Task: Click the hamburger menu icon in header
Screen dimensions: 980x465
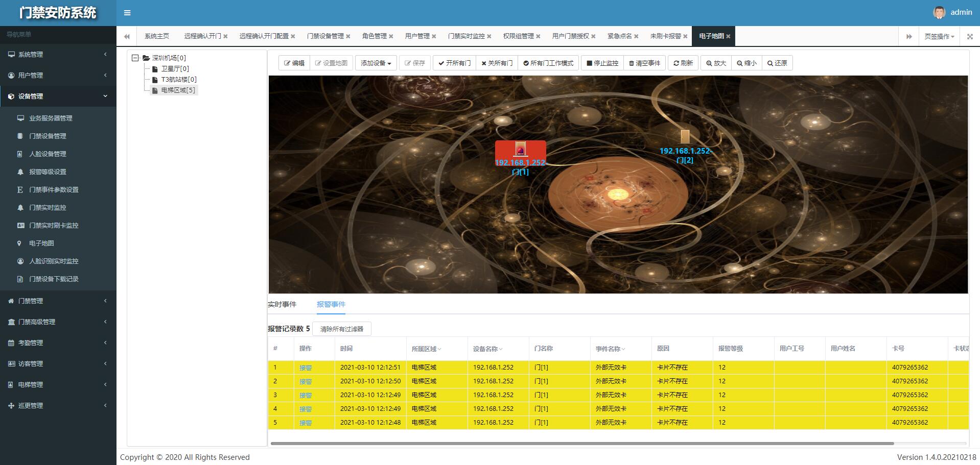Action: (127, 13)
